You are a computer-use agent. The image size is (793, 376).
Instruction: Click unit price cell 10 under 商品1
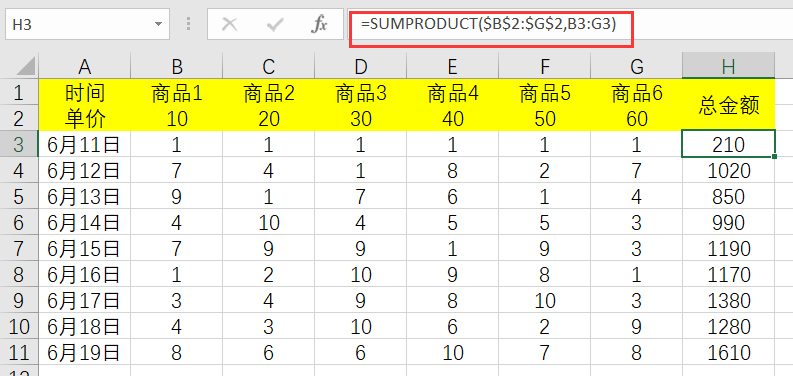tap(177, 118)
